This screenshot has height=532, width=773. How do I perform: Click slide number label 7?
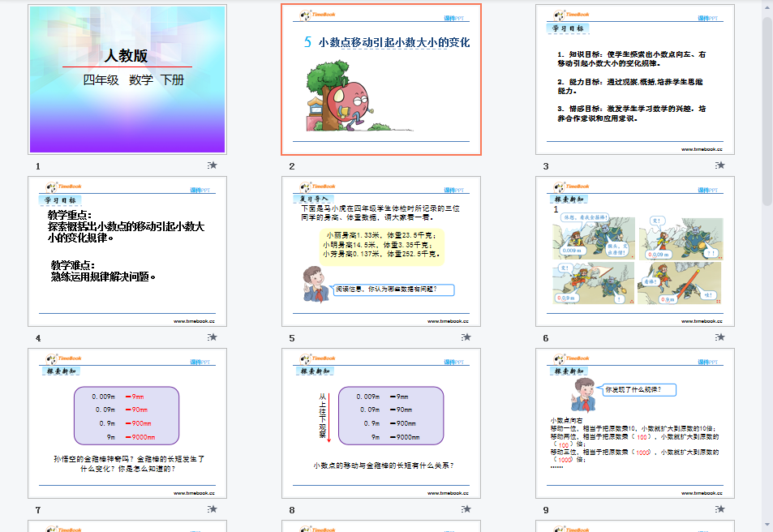pyautogui.click(x=38, y=510)
